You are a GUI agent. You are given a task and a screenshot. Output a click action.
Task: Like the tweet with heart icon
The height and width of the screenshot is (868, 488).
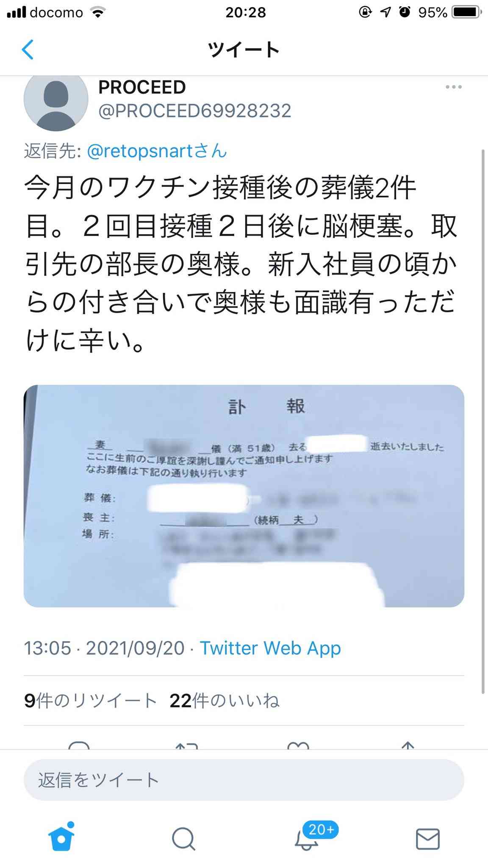click(x=298, y=745)
